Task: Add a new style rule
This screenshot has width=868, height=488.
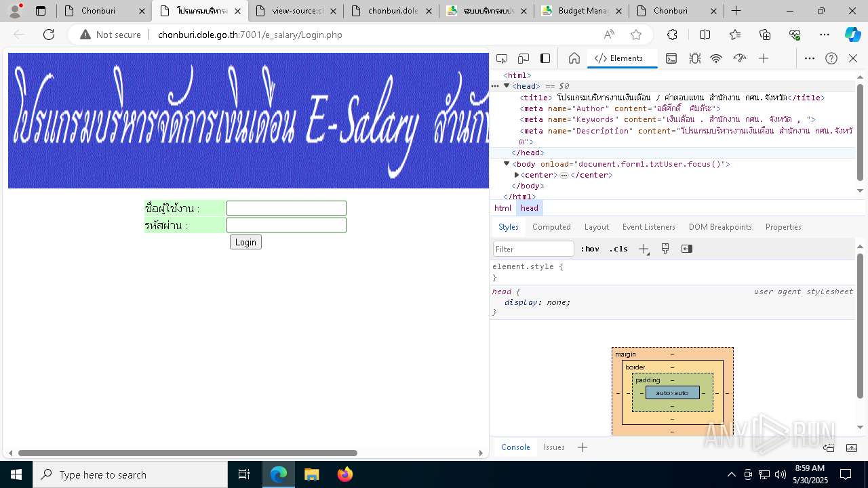Action: point(644,249)
